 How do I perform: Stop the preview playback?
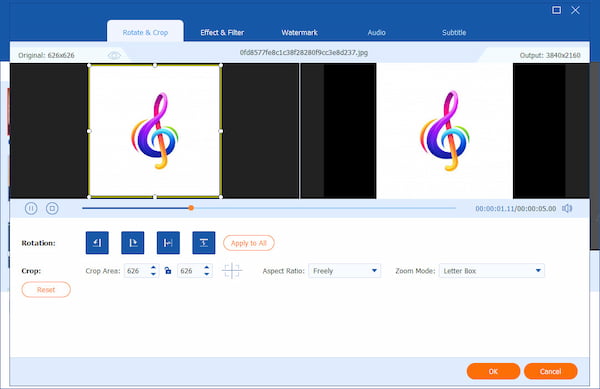[52, 208]
